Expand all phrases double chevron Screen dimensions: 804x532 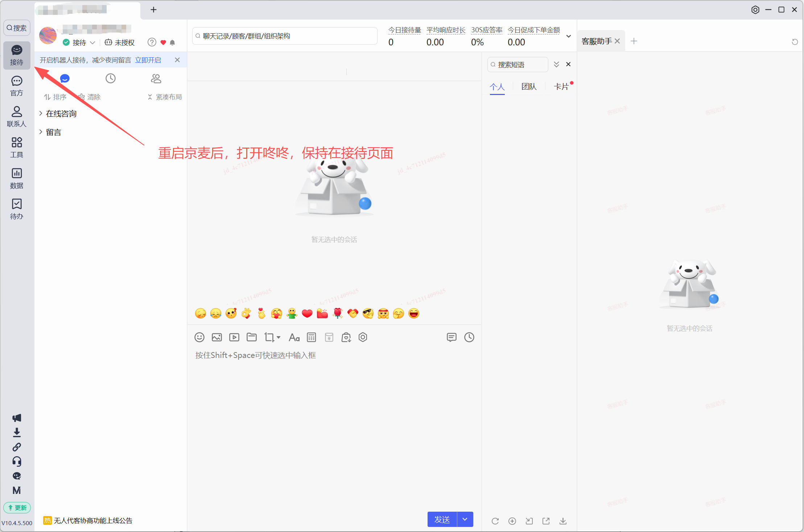pos(556,65)
